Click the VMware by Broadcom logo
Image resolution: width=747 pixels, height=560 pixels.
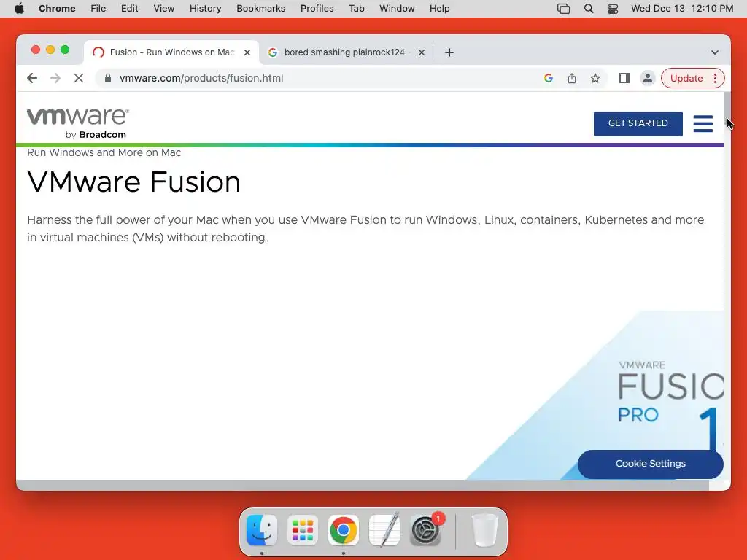[x=77, y=123]
